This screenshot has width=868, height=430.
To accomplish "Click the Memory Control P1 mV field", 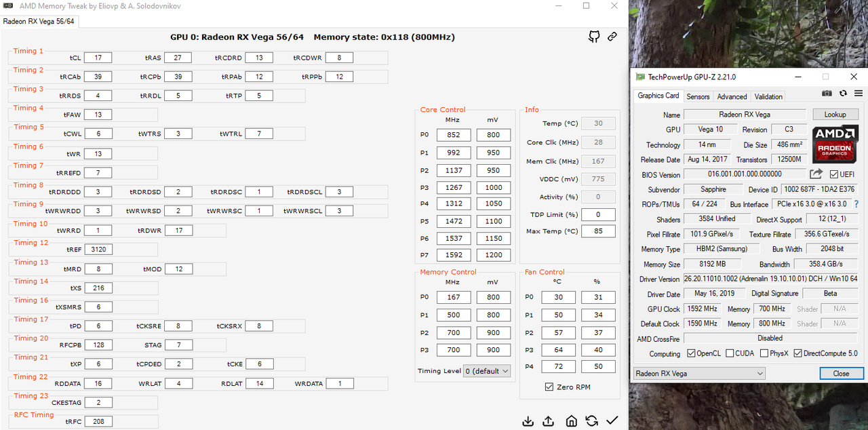I will pos(494,315).
